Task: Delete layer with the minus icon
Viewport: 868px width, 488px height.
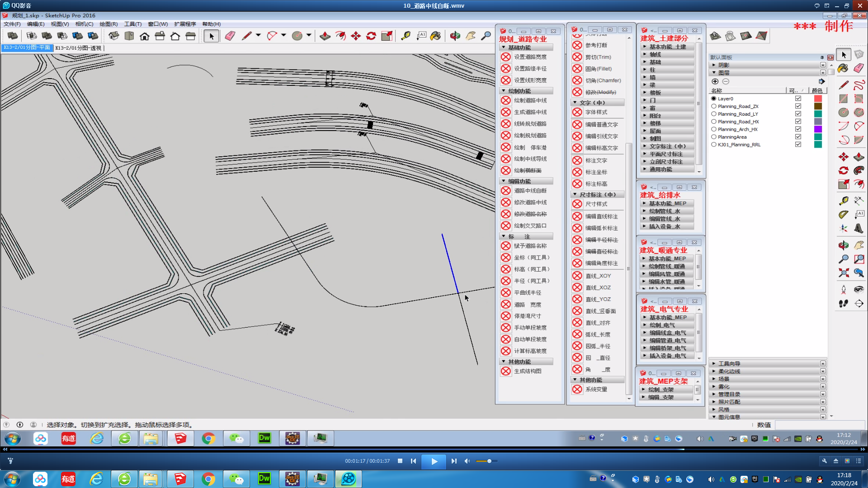Action: click(x=726, y=81)
